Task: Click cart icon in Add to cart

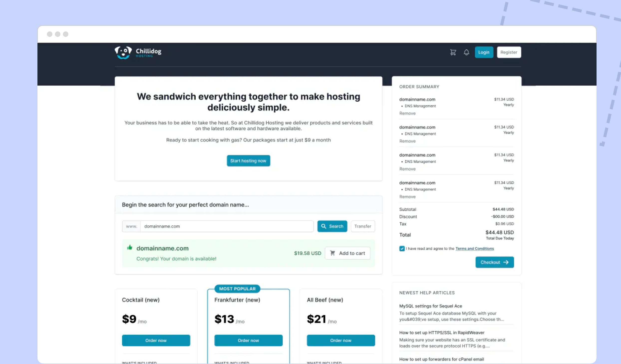Action: click(332, 253)
